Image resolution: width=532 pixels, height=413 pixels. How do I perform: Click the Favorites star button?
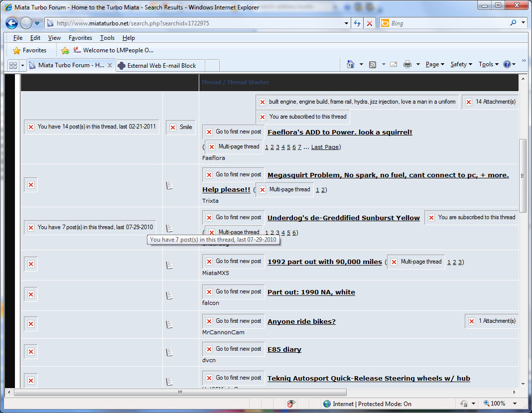coord(29,50)
